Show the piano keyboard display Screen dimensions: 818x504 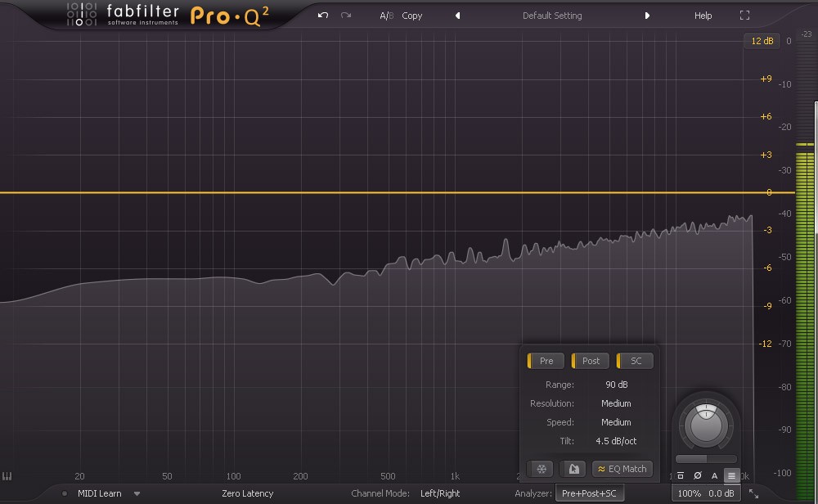[x=7, y=476]
